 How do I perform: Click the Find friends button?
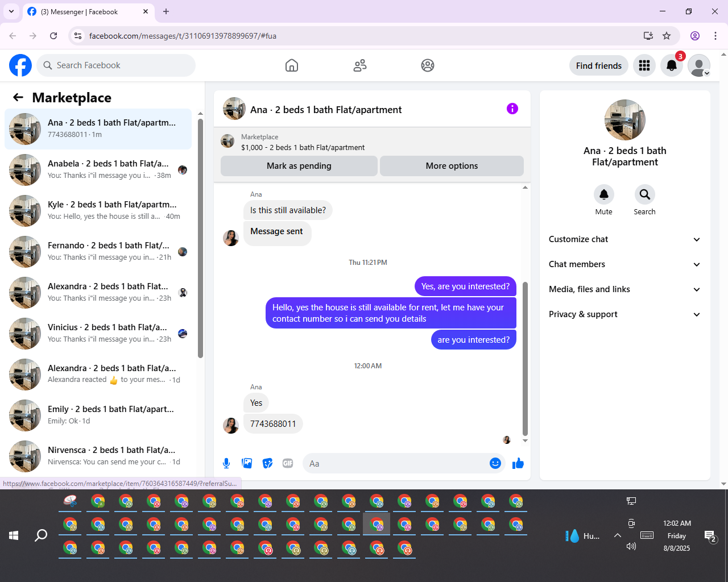tap(599, 65)
